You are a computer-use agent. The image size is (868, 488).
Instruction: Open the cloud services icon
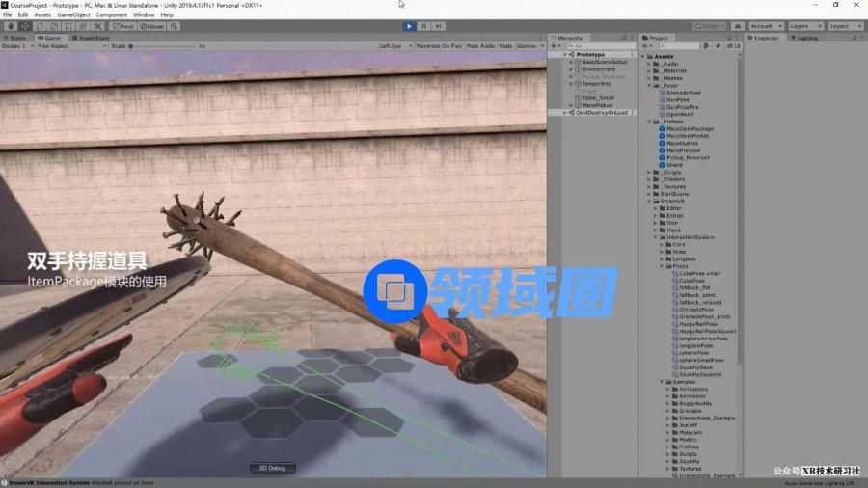click(738, 26)
